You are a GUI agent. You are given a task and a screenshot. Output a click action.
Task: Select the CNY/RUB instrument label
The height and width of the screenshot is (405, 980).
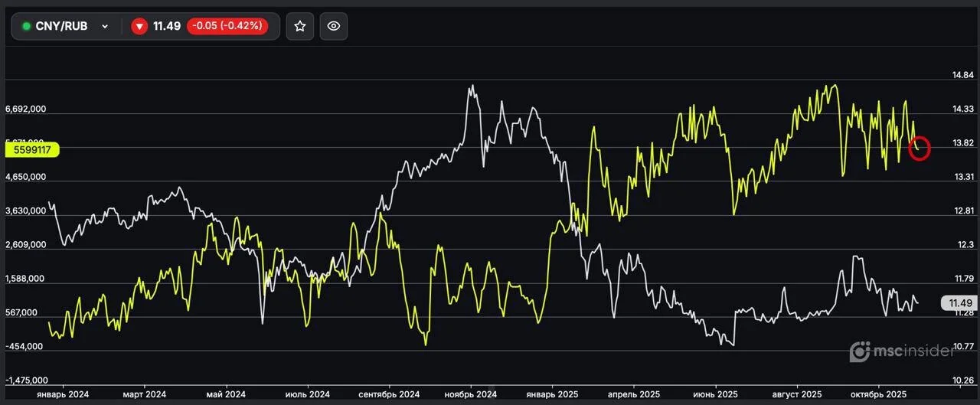coord(61,26)
